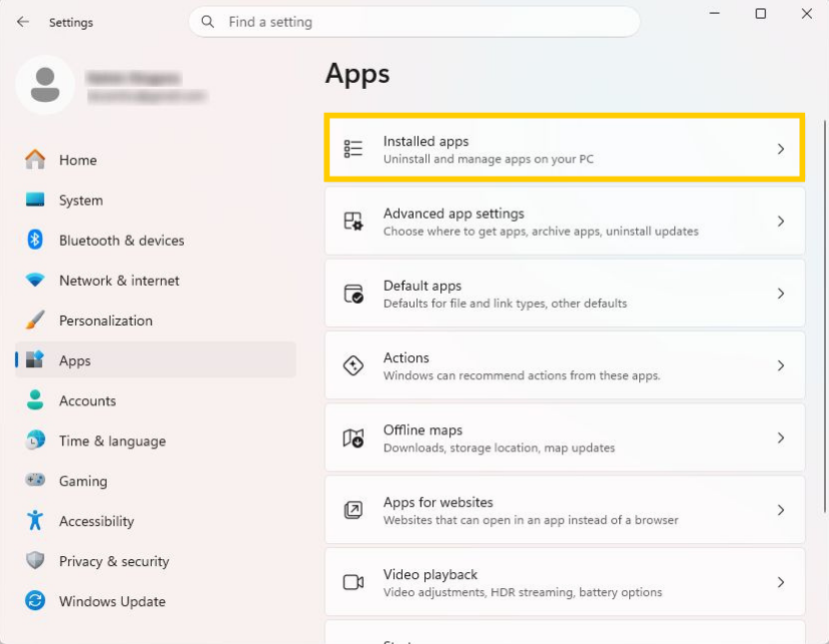Open Apps for websites title
The height and width of the screenshot is (644, 829).
pos(437,502)
